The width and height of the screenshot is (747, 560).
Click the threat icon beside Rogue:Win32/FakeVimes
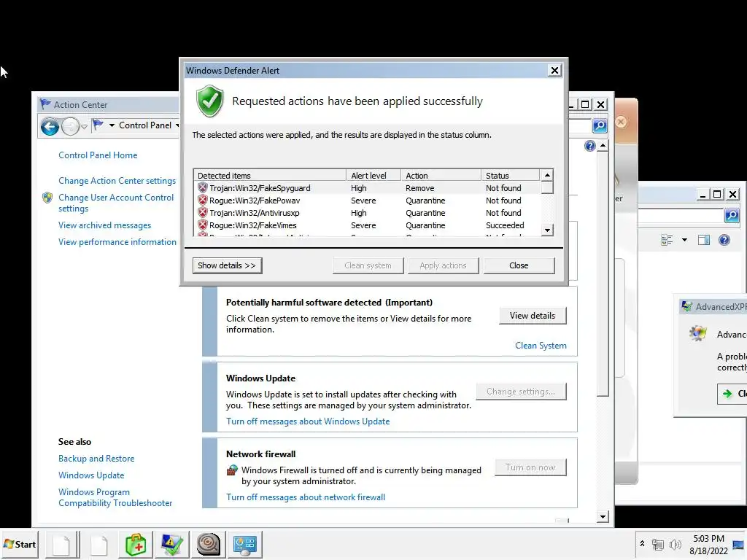tap(203, 225)
